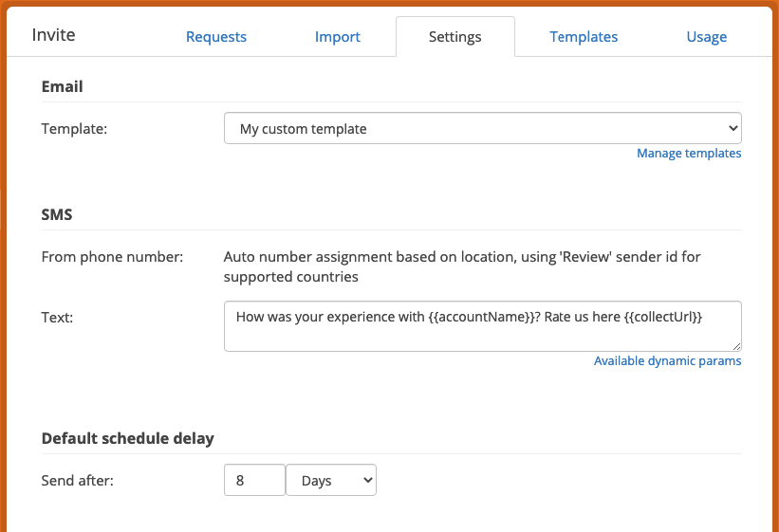This screenshot has width=779, height=532.
Task: Click the Send after number field
Action: (254, 480)
